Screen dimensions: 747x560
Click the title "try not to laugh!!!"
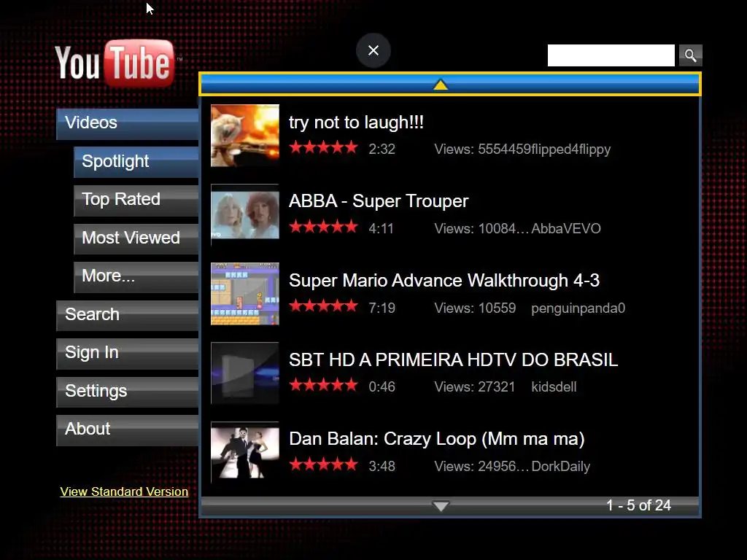click(x=356, y=122)
